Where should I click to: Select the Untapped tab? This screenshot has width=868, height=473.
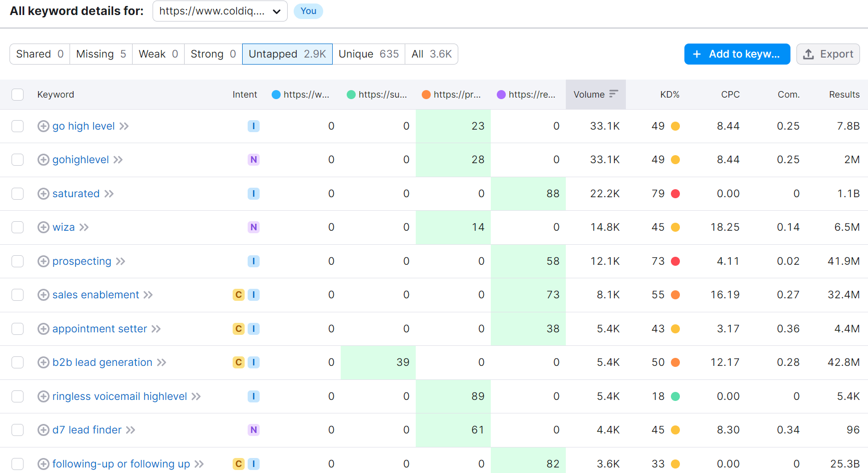(287, 54)
